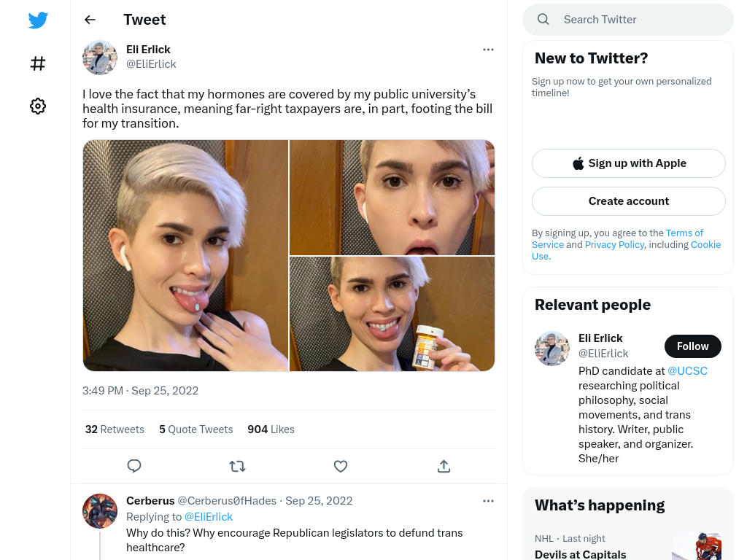This screenshot has width=747, height=560.
Task: Open the Privacy Policy link
Action: tap(614, 245)
